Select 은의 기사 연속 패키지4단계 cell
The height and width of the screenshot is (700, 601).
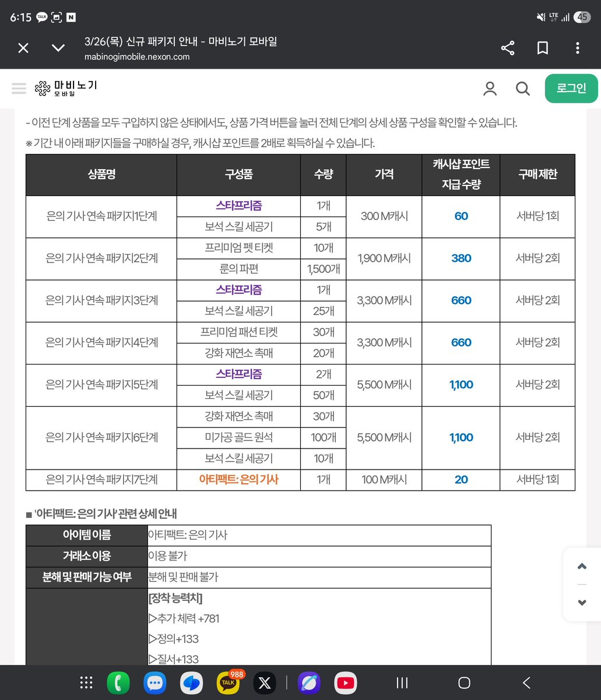[101, 342]
